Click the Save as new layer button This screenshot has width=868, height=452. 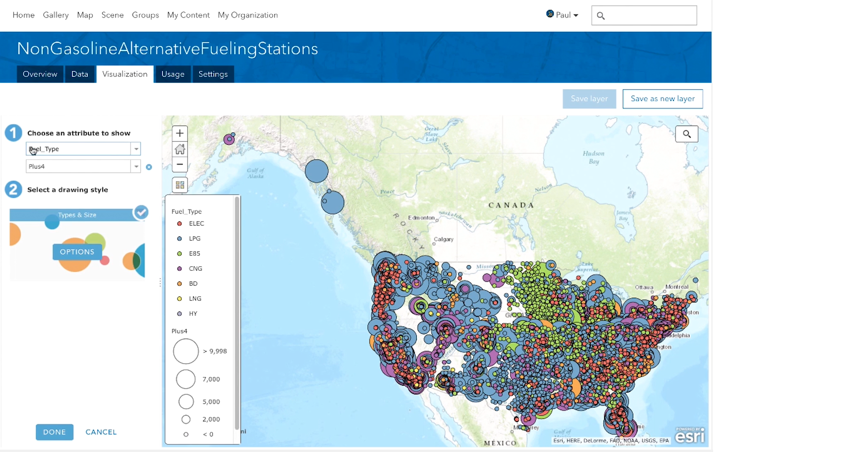(x=662, y=99)
